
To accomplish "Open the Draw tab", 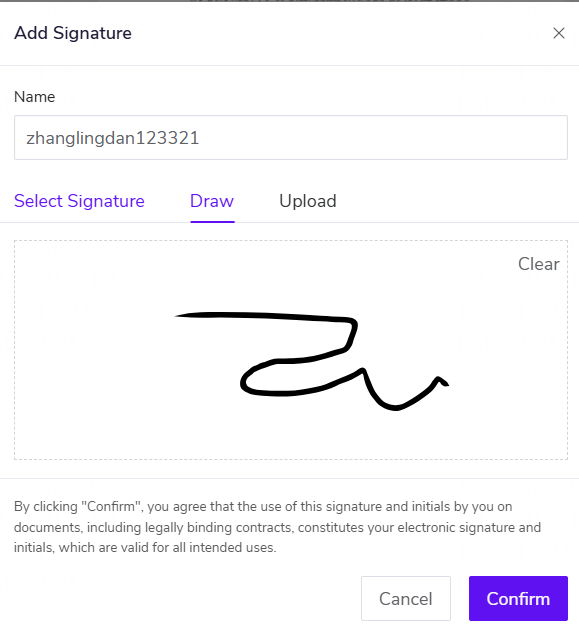I will click(x=212, y=201).
